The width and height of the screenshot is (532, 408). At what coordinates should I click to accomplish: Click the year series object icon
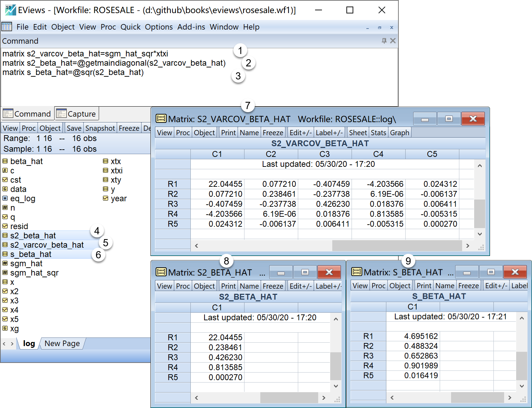click(105, 198)
